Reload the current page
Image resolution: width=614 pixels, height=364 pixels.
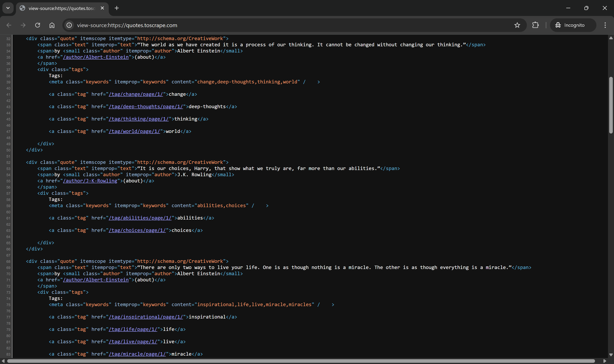click(38, 25)
